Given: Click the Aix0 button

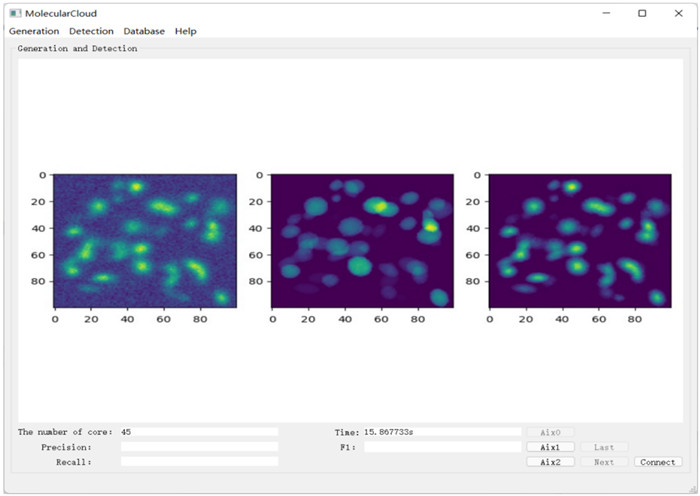Looking at the screenshot, I should [x=550, y=432].
